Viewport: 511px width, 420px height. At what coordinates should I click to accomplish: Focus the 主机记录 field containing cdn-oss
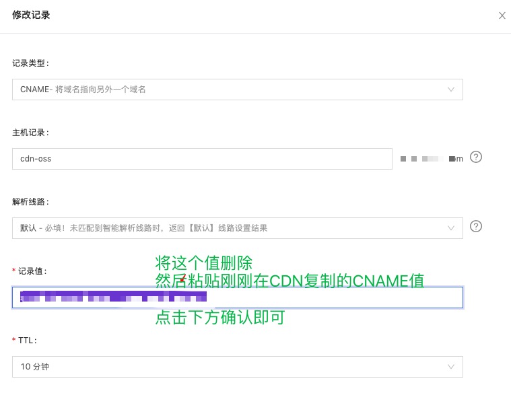(202, 159)
